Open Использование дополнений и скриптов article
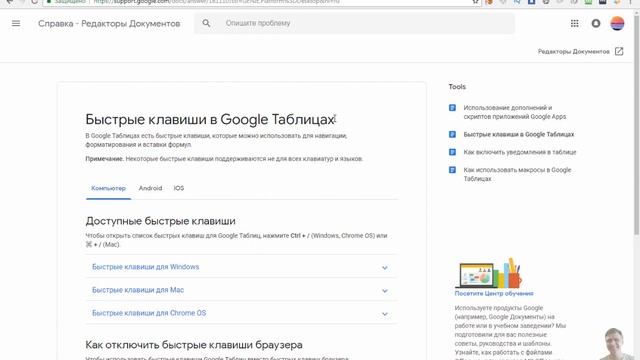640x360 pixels. click(x=515, y=112)
